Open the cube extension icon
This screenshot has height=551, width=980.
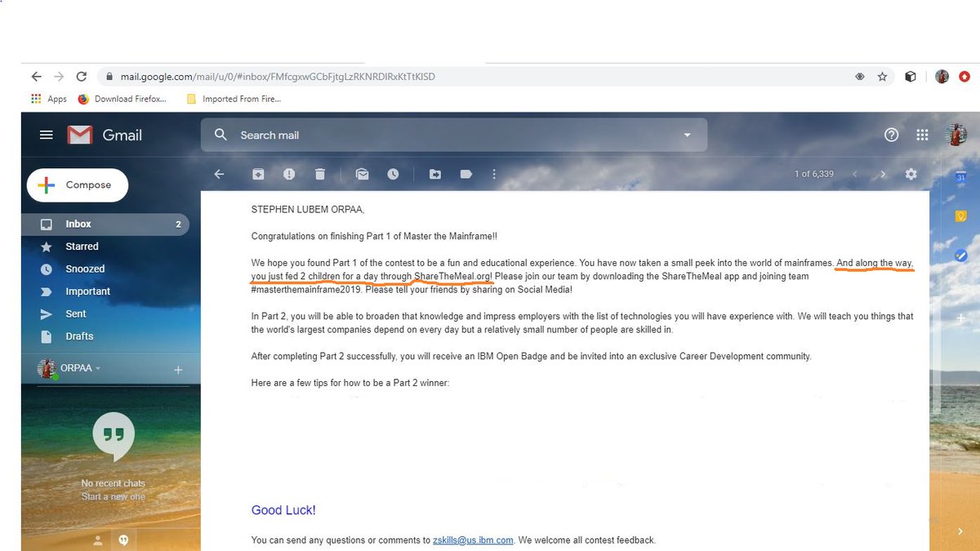point(911,77)
